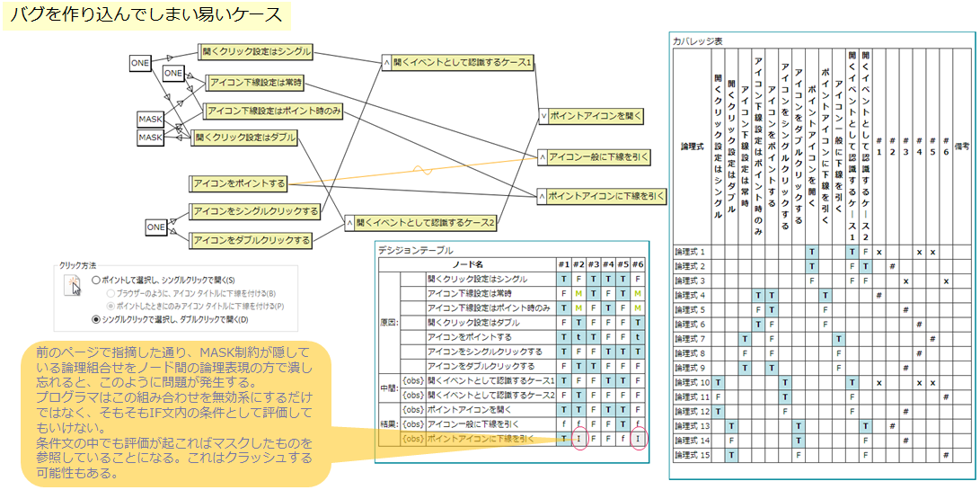Select graph node アイコンをシングルクリックする
The image size is (980, 490).
tap(255, 211)
